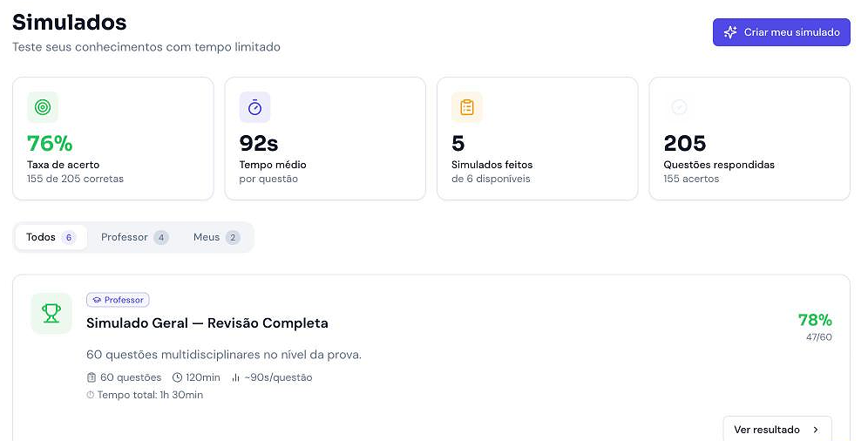The width and height of the screenshot is (868, 441).
Task: Click the 60 questões multidisciplinares description
Action: coord(224,355)
